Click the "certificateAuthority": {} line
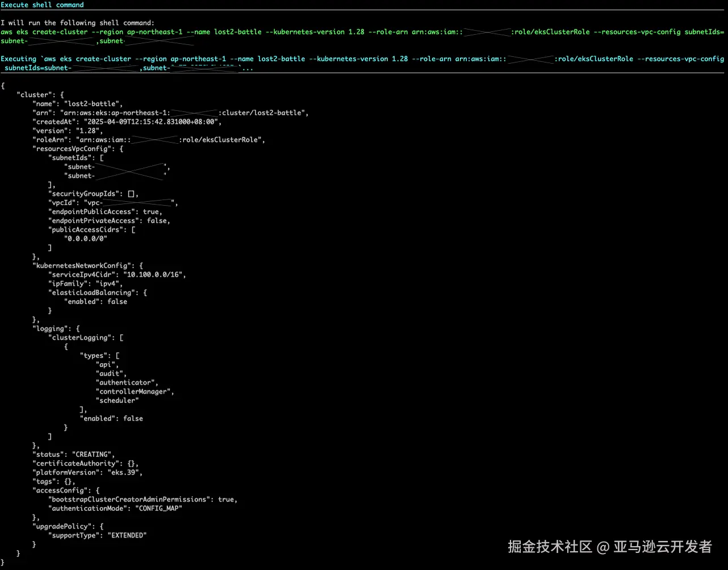Screen dimensions: 728x570 coord(86,464)
